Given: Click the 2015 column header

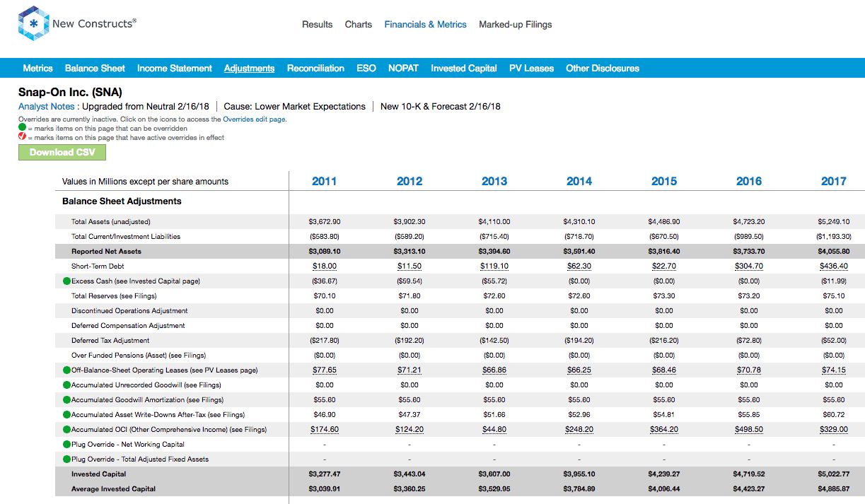Looking at the screenshot, I should (x=664, y=182).
